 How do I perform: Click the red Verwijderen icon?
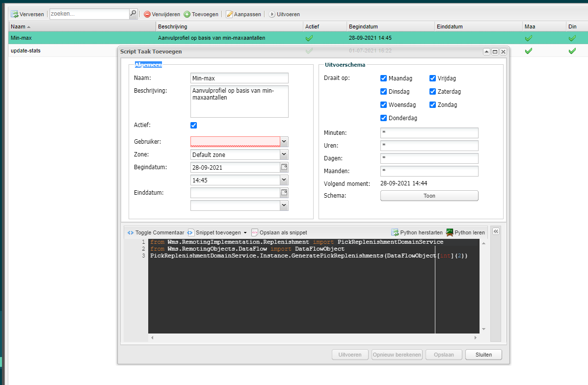(x=147, y=14)
